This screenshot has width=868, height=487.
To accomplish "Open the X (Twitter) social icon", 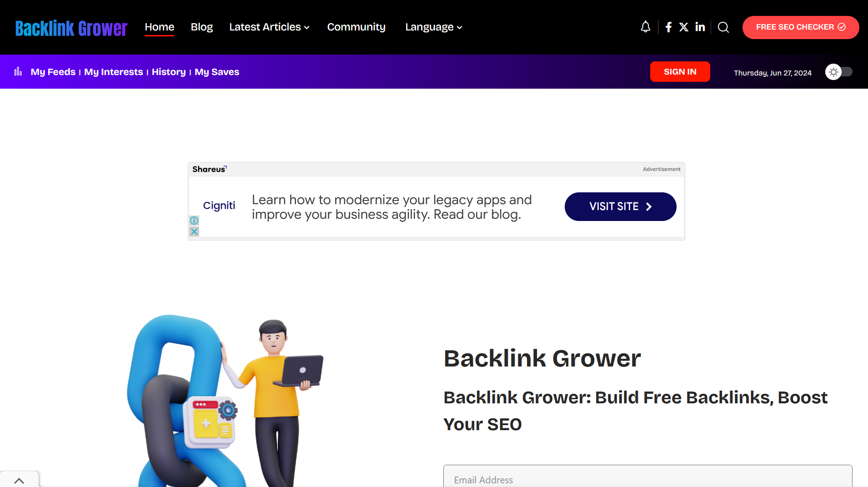I will click(684, 27).
